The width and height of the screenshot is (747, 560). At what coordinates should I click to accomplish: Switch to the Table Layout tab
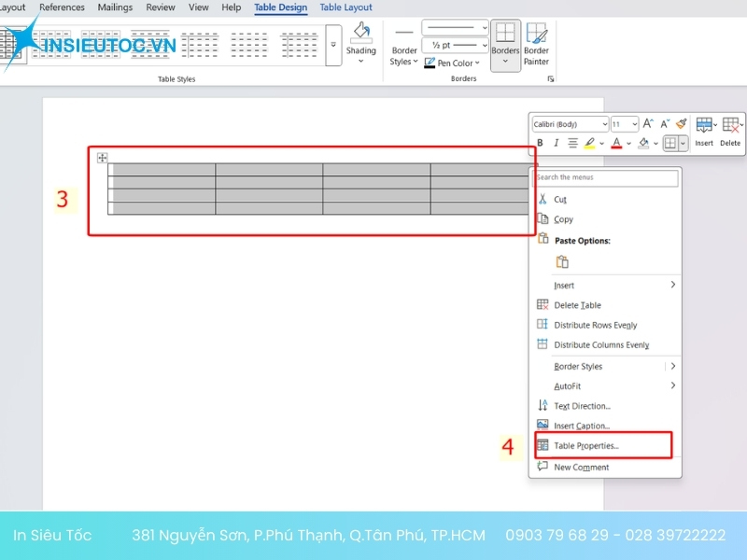[345, 7]
